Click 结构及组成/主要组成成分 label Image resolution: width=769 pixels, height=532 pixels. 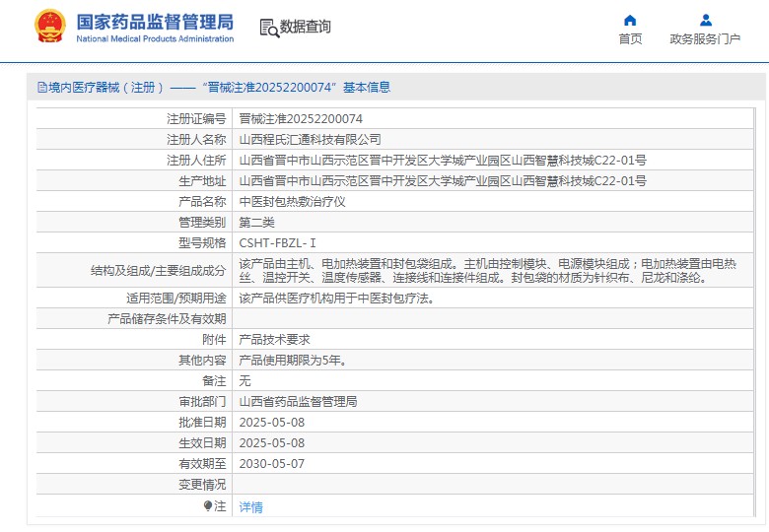click(159, 270)
